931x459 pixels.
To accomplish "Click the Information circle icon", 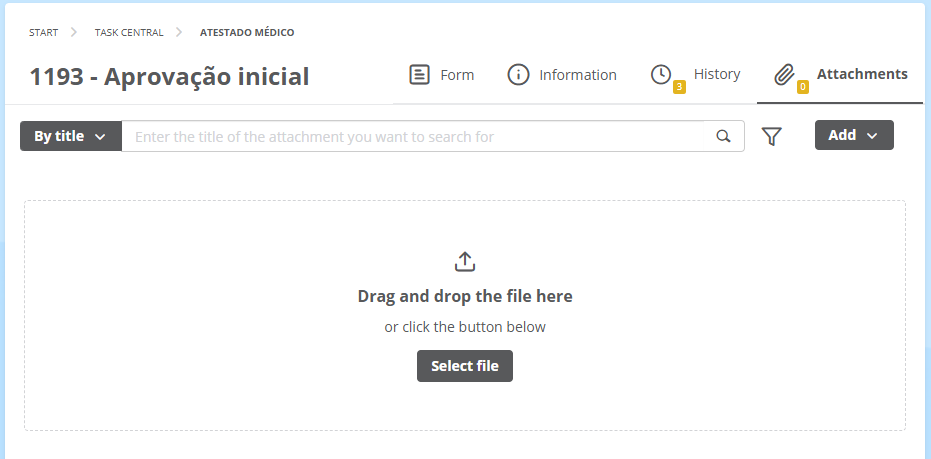I will (518, 75).
